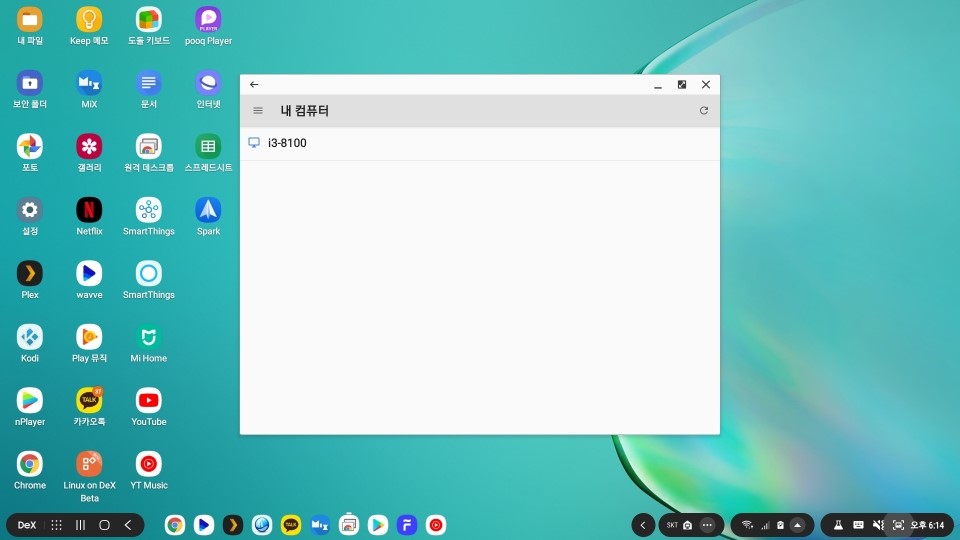960x540 pixels.
Task: Tap the home circle button in taskbar
Action: click(104, 525)
